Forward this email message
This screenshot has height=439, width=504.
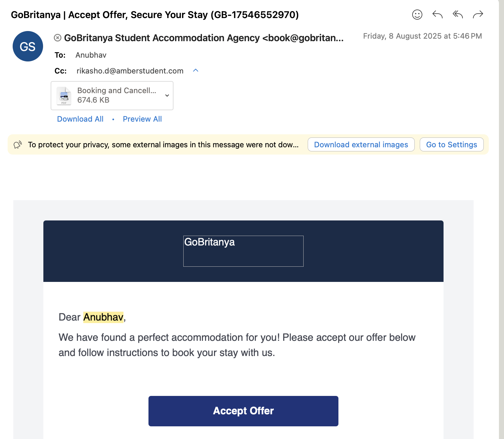coord(478,15)
